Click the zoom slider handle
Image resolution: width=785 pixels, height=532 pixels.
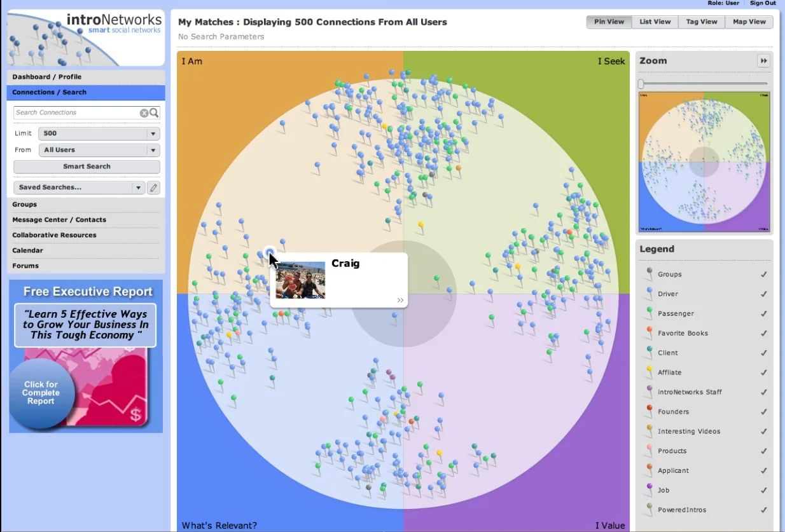(641, 83)
